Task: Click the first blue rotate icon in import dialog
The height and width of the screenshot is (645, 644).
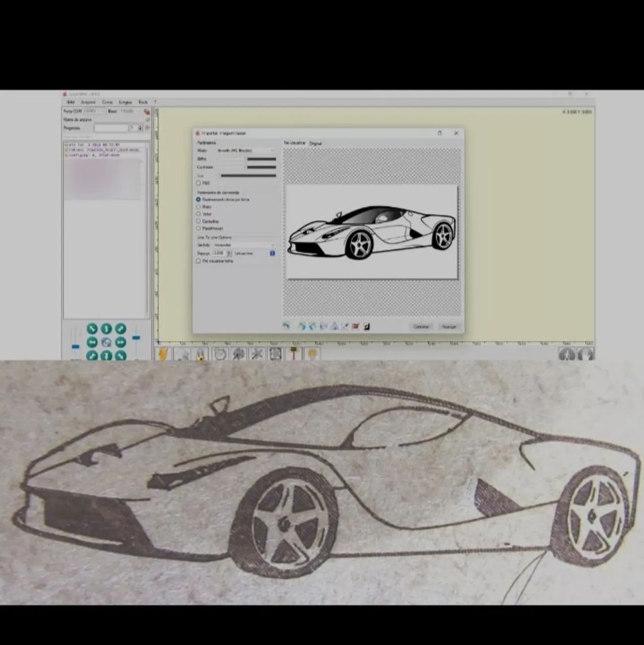Action: pos(302,326)
